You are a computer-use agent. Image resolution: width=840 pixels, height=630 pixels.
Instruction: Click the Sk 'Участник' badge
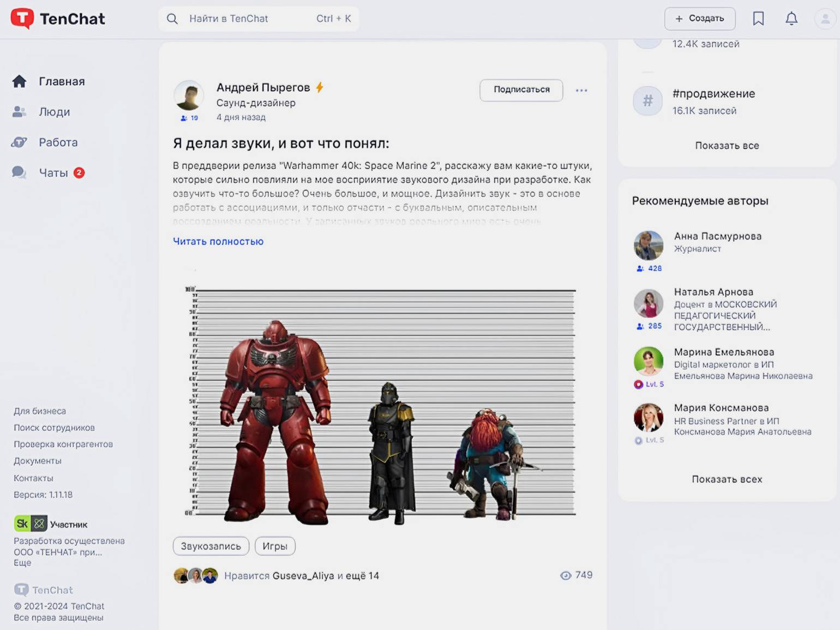coord(51,524)
